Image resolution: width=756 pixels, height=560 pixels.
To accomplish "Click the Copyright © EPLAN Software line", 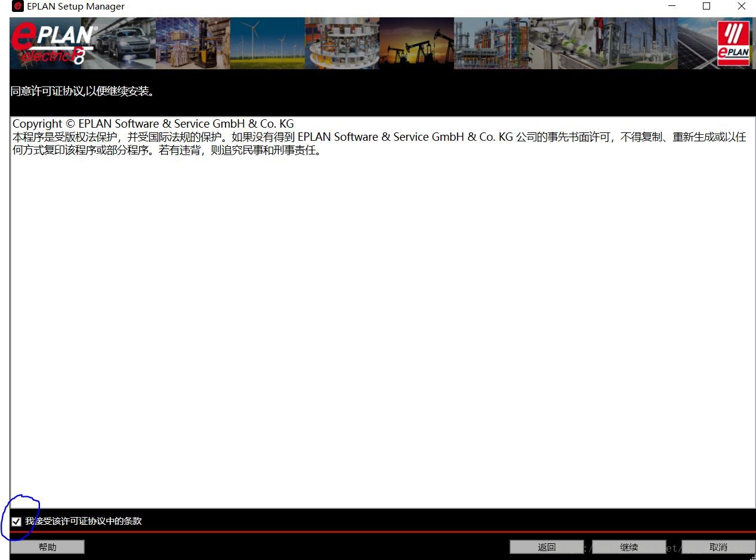I will pyautogui.click(x=153, y=124).
